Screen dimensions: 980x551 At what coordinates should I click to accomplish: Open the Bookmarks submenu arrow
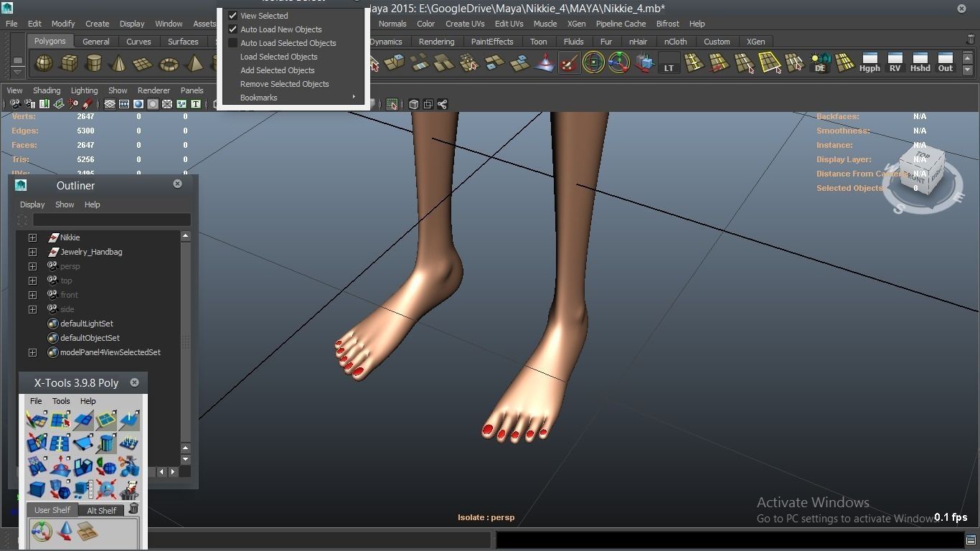point(354,98)
